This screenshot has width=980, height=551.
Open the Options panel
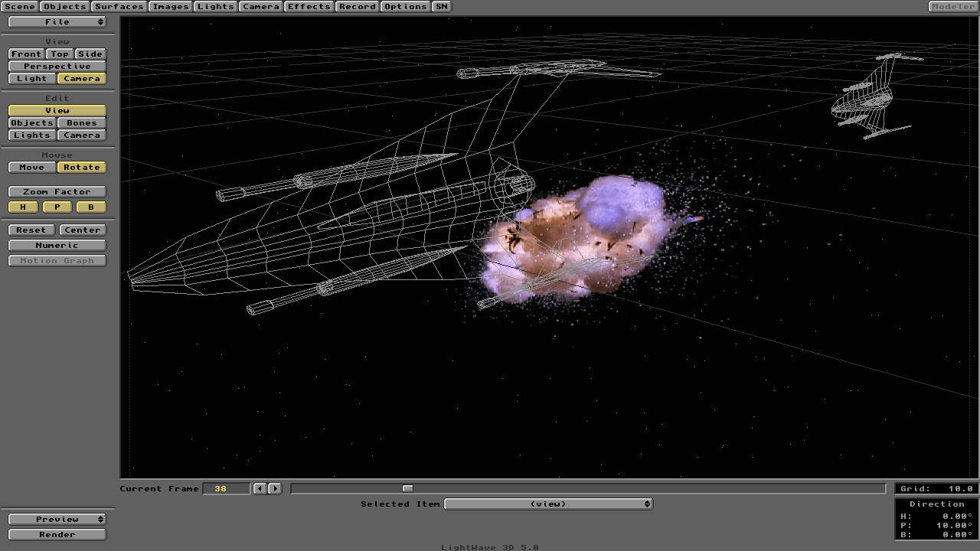coord(406,6)
